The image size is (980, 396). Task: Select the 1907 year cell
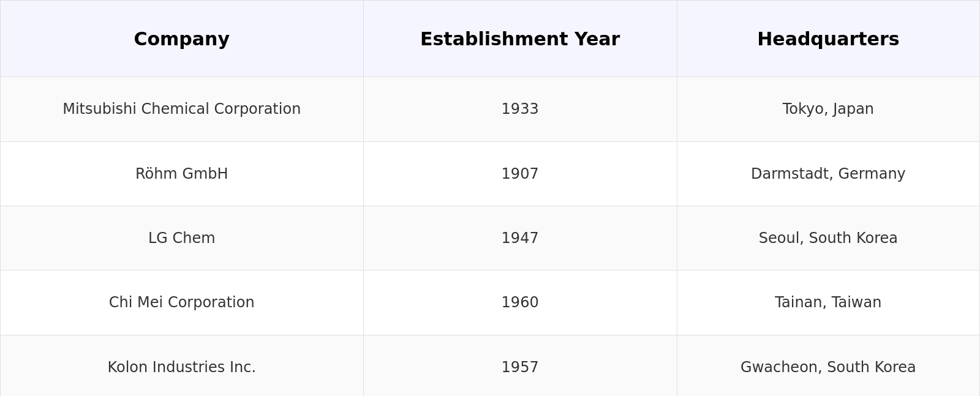point(520,174)
